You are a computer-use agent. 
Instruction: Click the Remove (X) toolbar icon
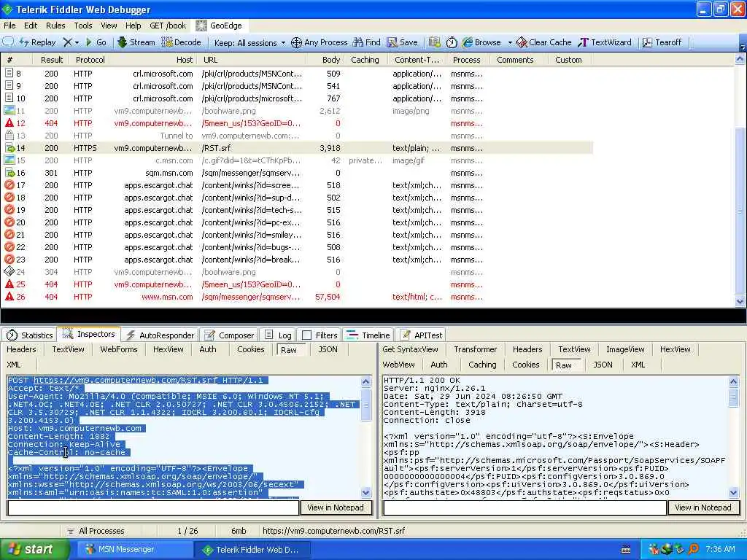[68, 42]
